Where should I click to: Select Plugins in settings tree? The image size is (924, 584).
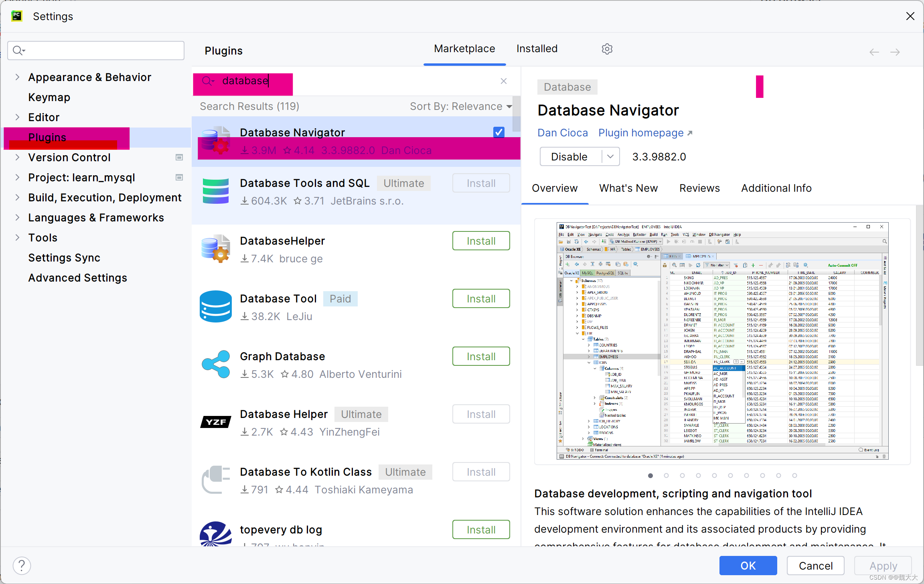tap(47, 137)
